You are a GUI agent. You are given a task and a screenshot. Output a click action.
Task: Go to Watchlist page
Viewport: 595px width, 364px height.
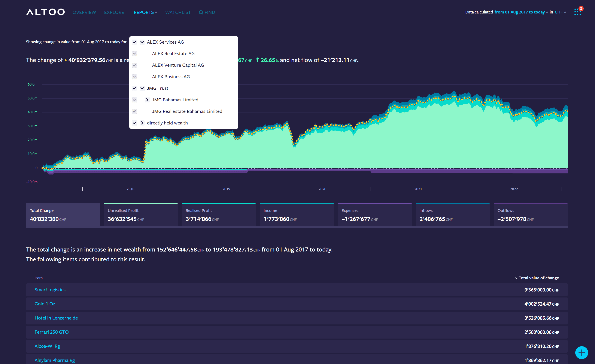coord(178,12)
